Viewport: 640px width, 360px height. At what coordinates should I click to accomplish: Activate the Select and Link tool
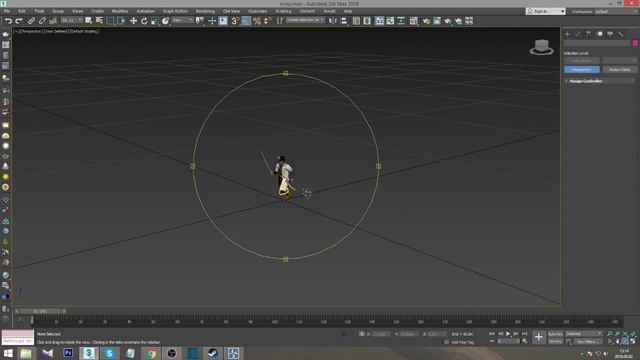[31, 21]
